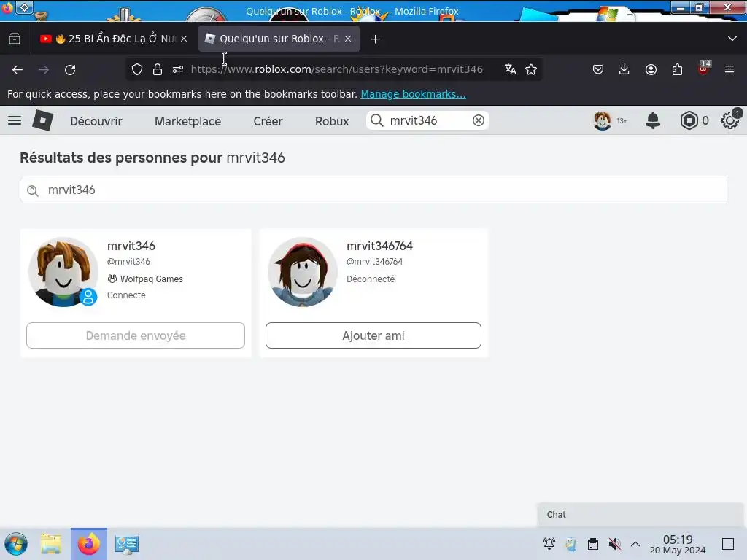
Task: Click show desktop button in tray
Action: 728,544
